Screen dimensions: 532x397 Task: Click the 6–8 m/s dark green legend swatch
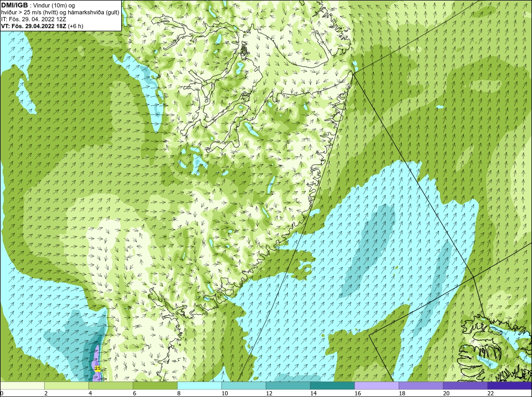pyautogui.click(x=155, y=385)
